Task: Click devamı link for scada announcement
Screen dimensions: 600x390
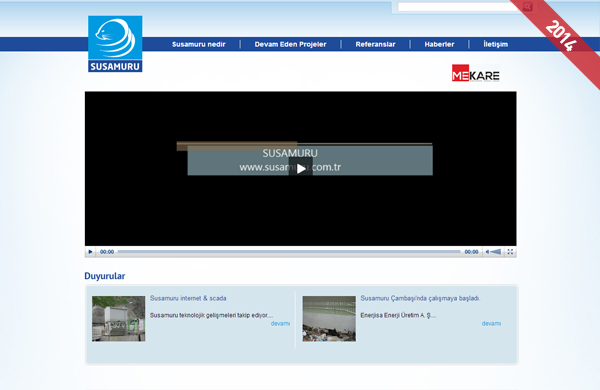Action: [280, 323]
